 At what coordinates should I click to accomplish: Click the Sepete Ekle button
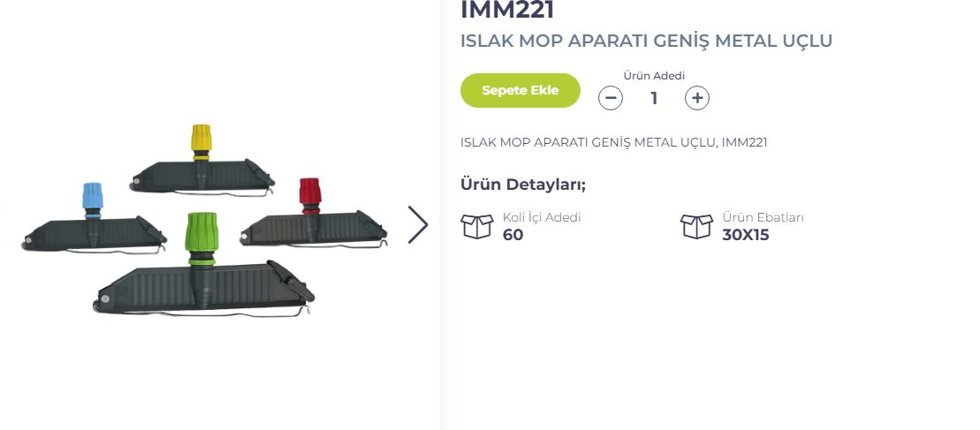tap(520, 90)
